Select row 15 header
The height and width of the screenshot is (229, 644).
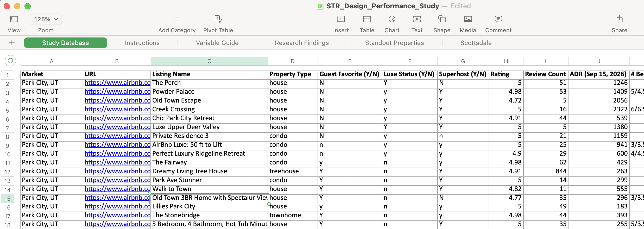(x=8, y=199)
